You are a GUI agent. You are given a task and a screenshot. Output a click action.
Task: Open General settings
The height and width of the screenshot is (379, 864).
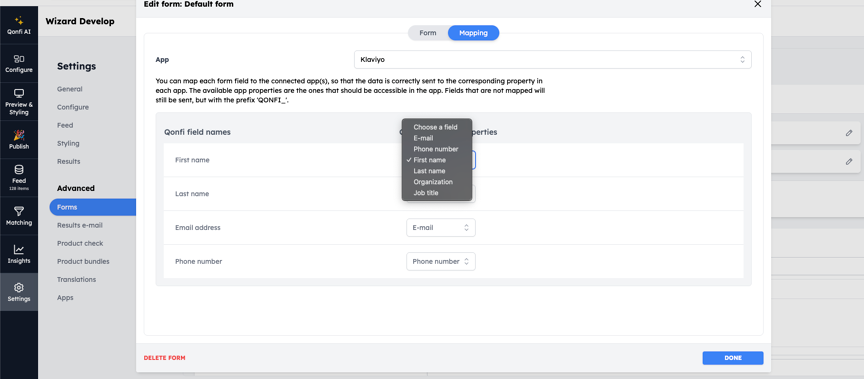click(x=70, y=89)
